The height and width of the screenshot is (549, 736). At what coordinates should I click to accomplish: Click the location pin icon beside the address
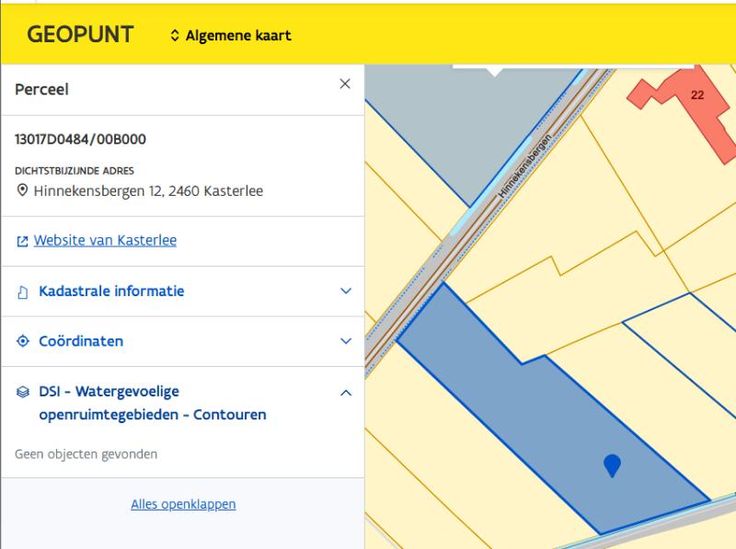click(x=22, y=190)
